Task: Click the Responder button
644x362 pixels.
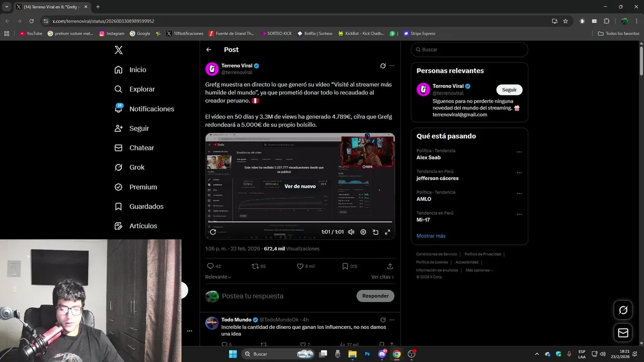Action: pos(375,296)
